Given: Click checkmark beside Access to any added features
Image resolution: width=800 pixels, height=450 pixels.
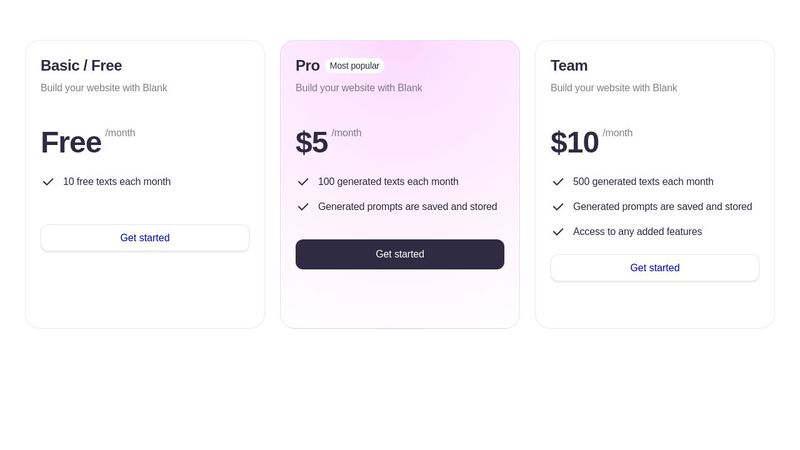Looking at the screenshot, I should click(x=558, y=232).
